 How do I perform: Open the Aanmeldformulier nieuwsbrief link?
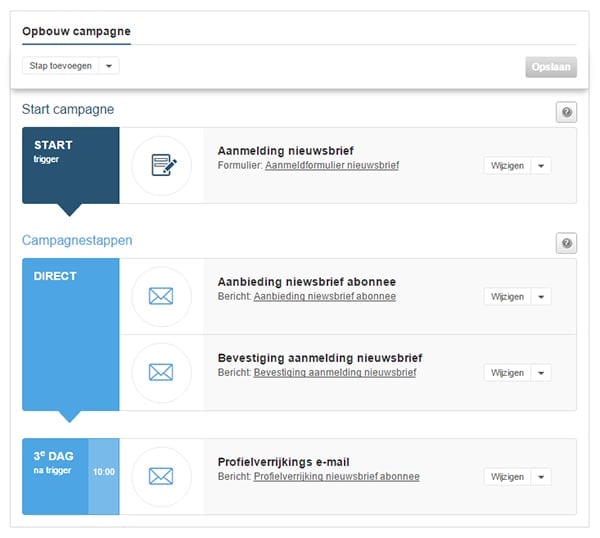coord(331,165)
